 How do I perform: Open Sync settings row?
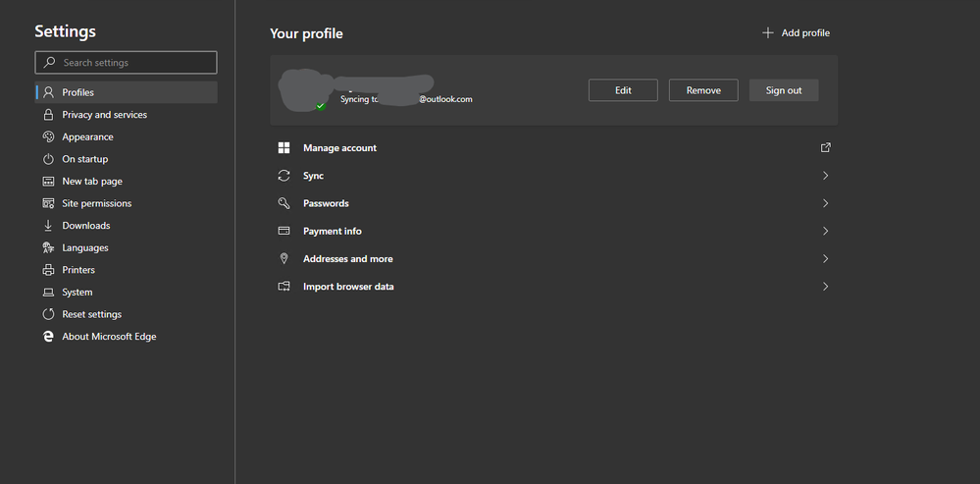(553, 176)
